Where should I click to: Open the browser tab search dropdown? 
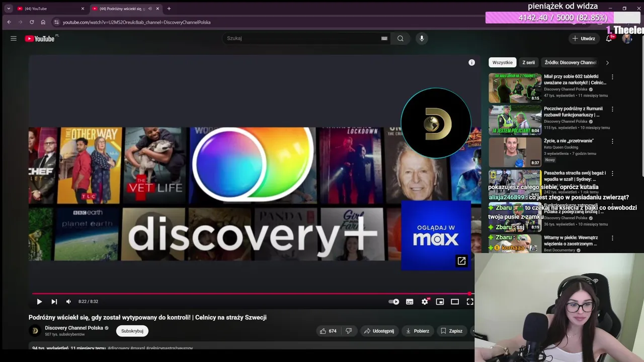click(x=9, y=9)
